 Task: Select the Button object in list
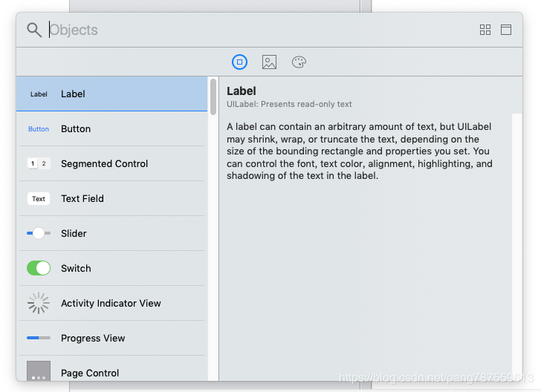[x=111, y=129]
